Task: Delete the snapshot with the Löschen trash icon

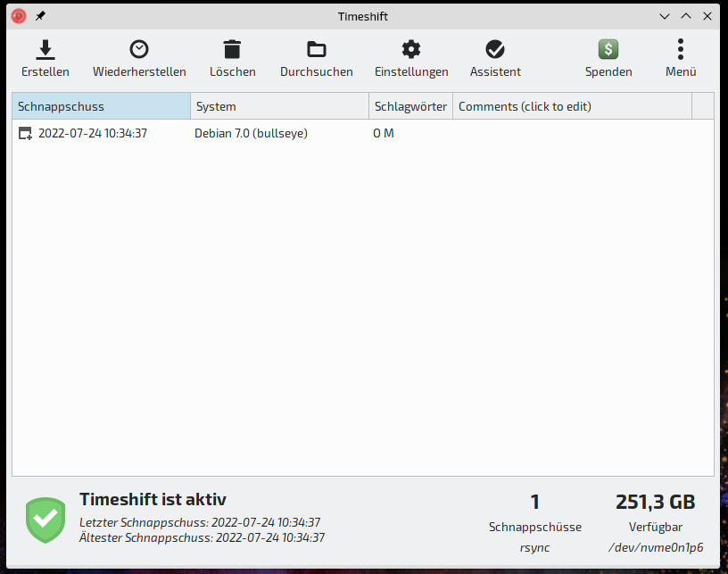Action: (x=232, y=50)
